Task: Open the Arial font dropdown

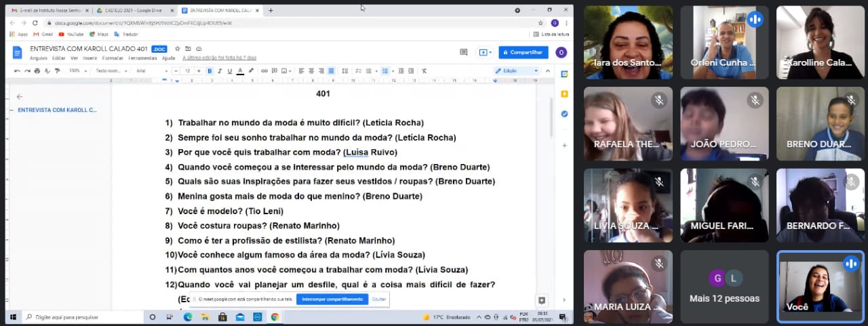Action: [x=152, y=70]
